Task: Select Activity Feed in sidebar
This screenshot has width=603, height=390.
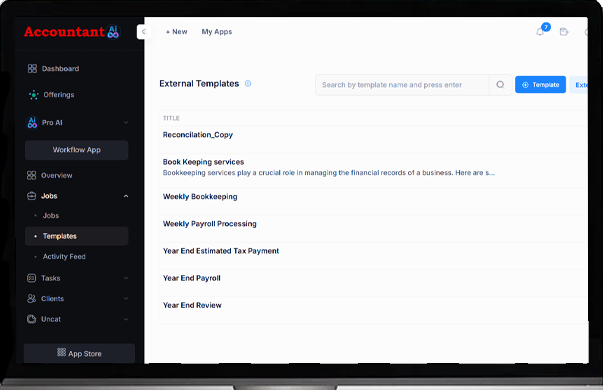Action: [64, 257]
